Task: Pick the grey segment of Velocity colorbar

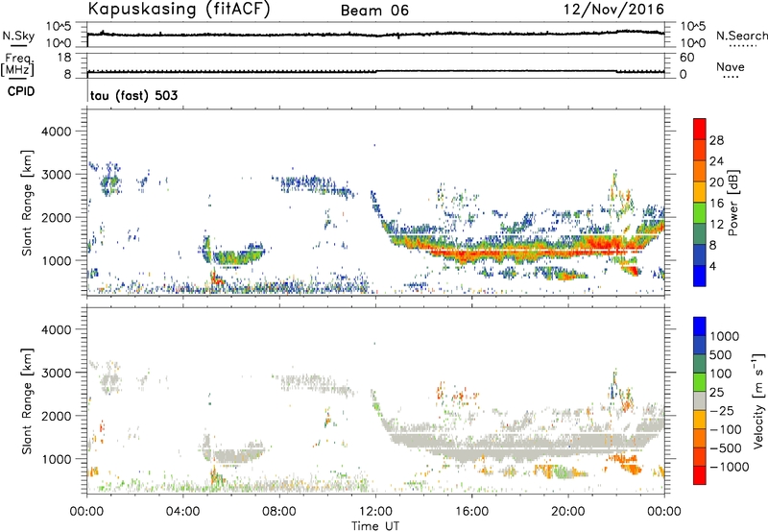Action: (700, 401)
